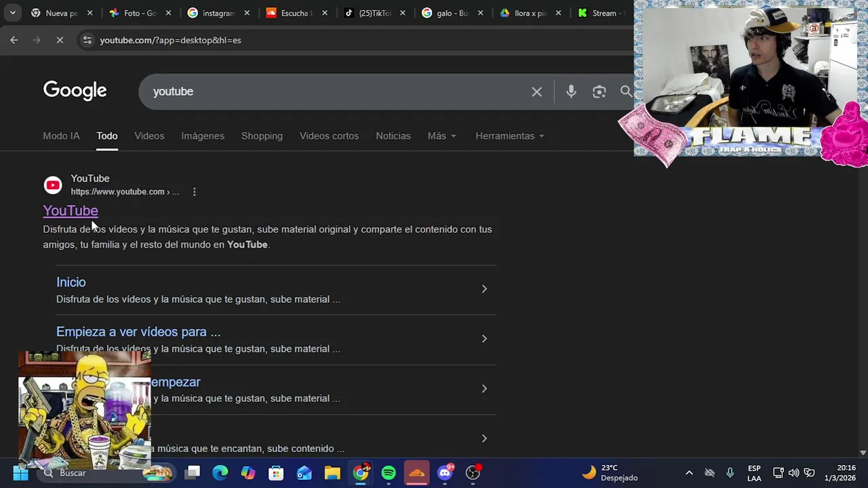Open Discord from the taskbar

(445, 472)
